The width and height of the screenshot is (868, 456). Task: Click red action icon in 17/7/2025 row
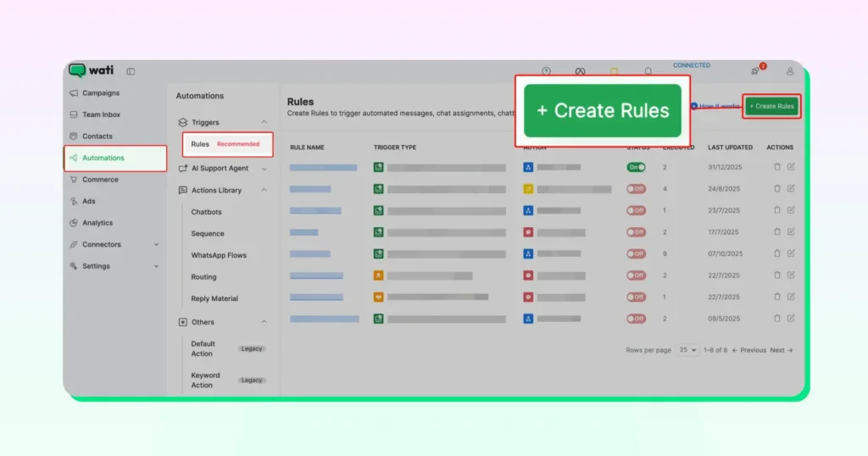(x=528, y=232)
